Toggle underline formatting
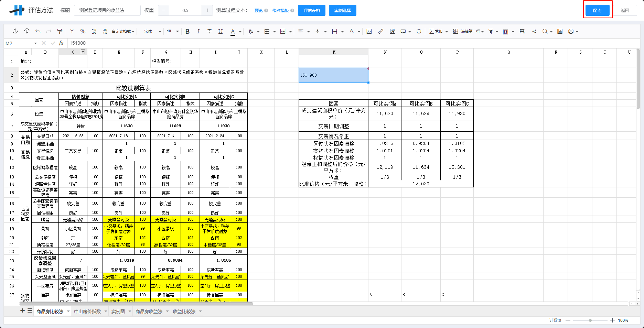This screenshot has height=328, width=644. tap(221, 31)
